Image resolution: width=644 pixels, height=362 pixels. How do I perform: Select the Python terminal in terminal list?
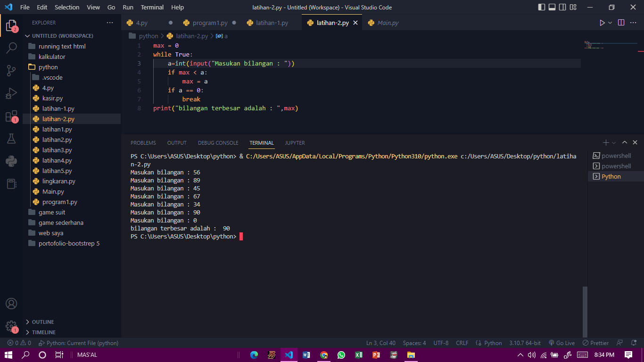pyautogui.click(x=615, y=176)
